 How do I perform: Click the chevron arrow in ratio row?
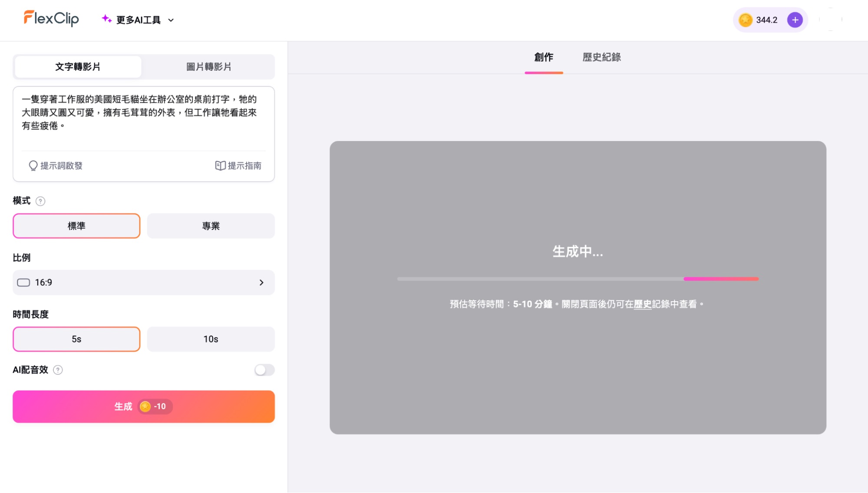click(261, 283)
